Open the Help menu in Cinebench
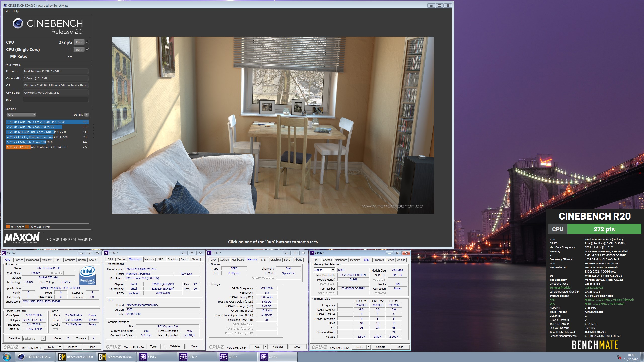The image size is (644, 362). (16, 11)
